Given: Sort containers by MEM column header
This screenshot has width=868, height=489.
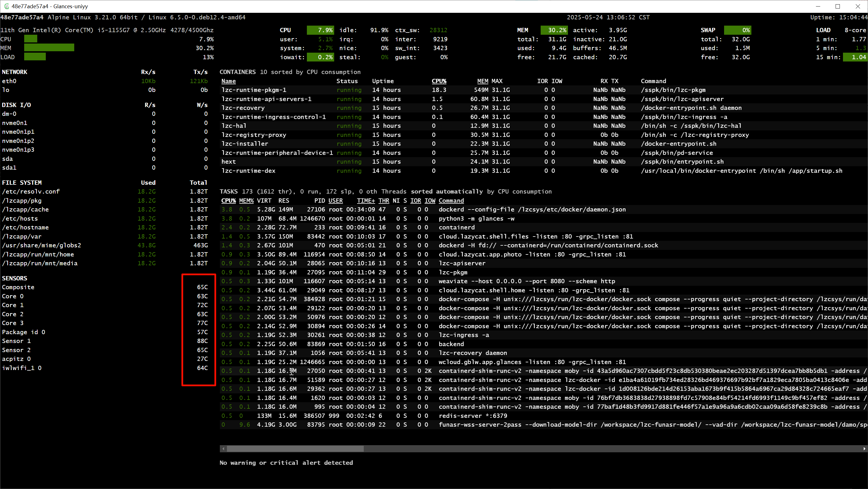Looking at the screenshot, I should 483,81.
